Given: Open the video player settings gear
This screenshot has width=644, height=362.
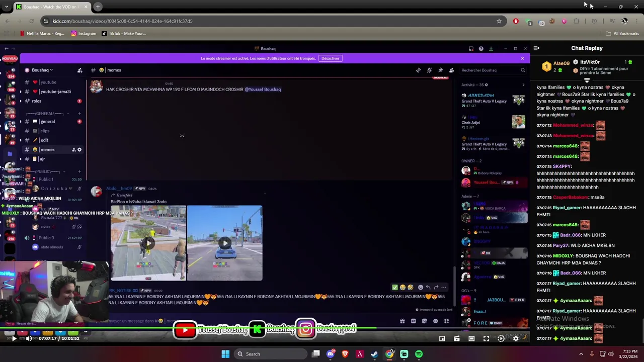Looking at the screenshot, I should coord(516,338).
